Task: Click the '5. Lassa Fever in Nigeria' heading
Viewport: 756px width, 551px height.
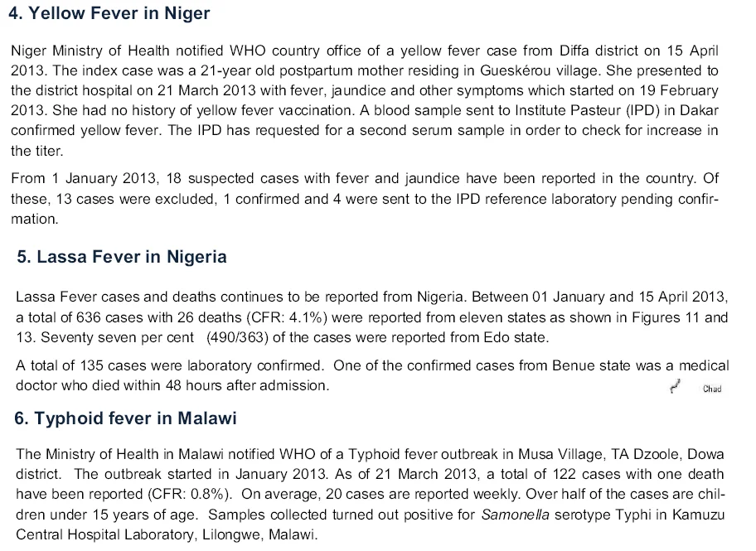Action: click(x=122, y=257)
